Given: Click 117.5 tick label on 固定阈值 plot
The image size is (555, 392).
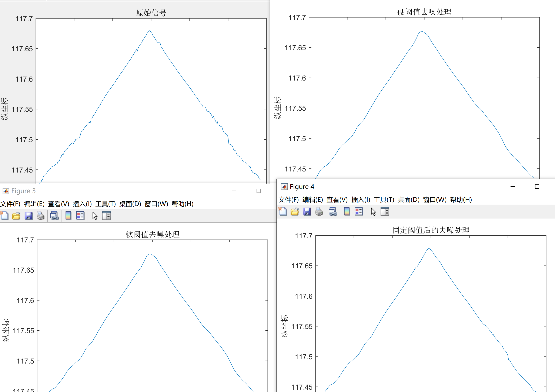Looking at the screenshot, I should coord(304,357).
